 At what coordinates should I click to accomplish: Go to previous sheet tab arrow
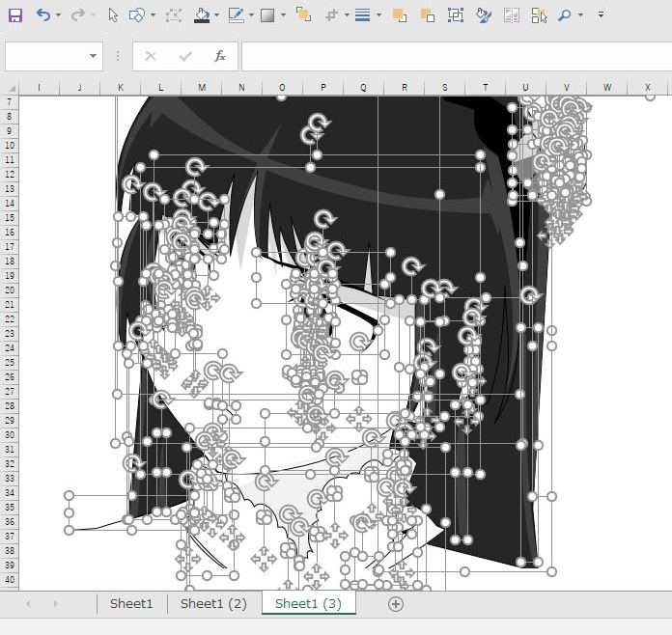28,604
